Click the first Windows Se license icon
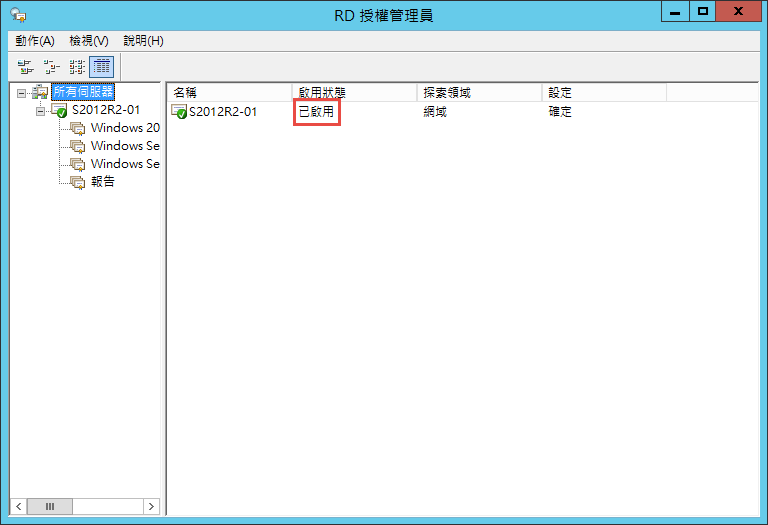This screenshot has height=525, width=768. click(x=77, y=146)
